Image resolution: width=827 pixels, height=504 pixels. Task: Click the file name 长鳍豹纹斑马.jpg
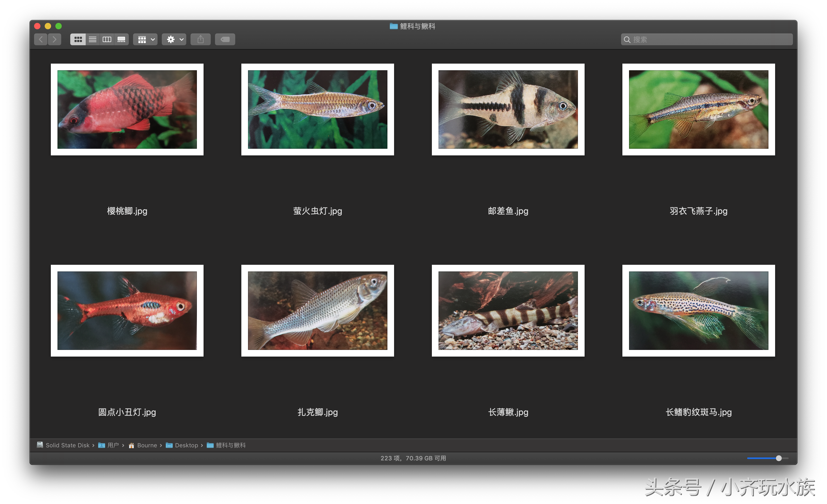point(698,412)
